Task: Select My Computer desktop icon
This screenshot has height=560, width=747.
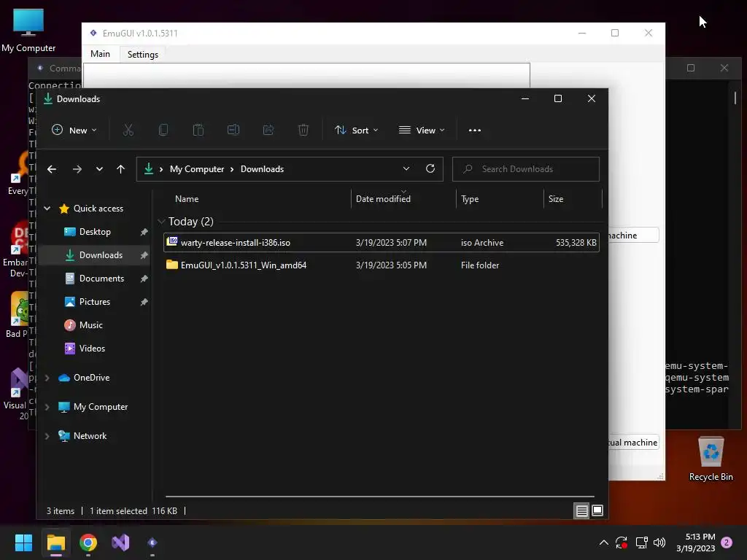Action: pyautogui.click(x=28, y=30)
